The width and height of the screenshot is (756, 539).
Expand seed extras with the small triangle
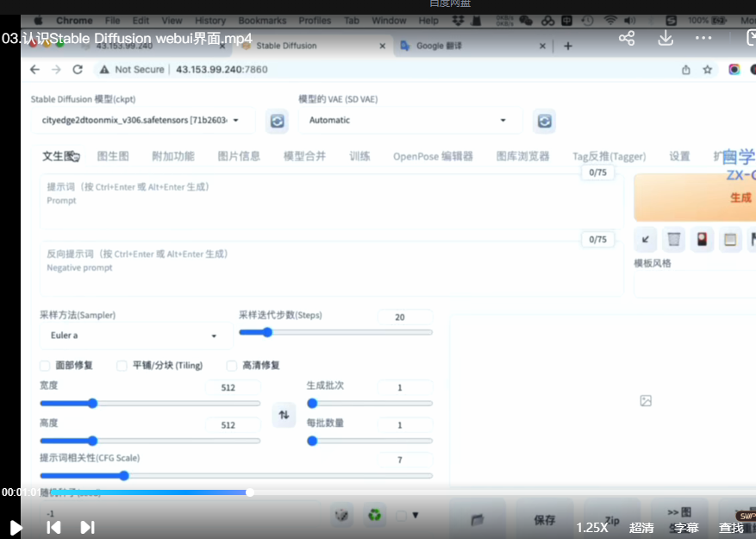(x=415, y=516)
